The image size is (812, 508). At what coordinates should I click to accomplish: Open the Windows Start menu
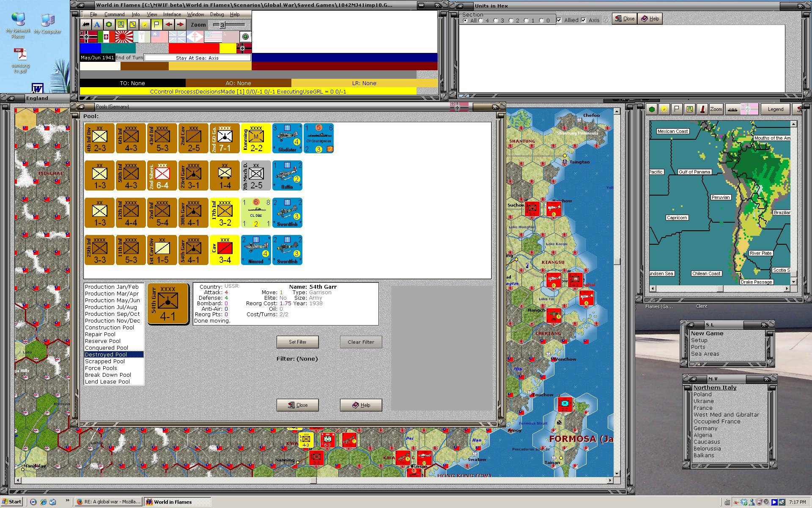[x=12, y=502]
